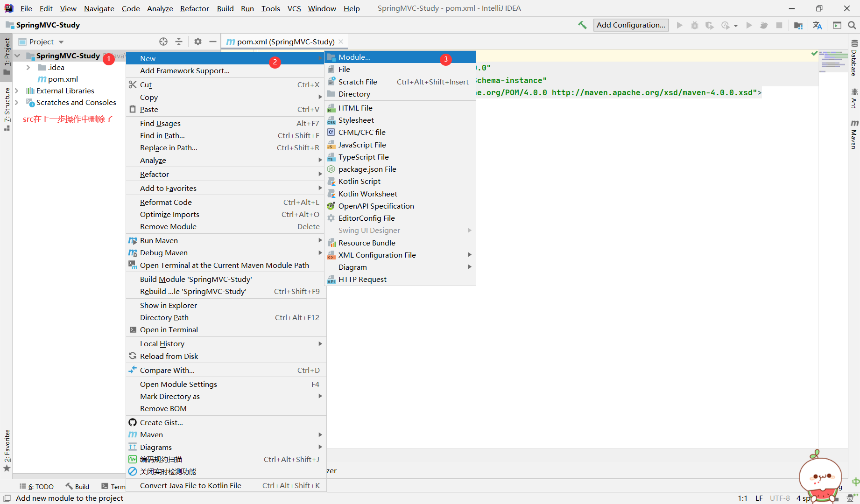Click the Build Project hammer icon
The width and height of the screenshot is (860, 504).
point(582,25)
